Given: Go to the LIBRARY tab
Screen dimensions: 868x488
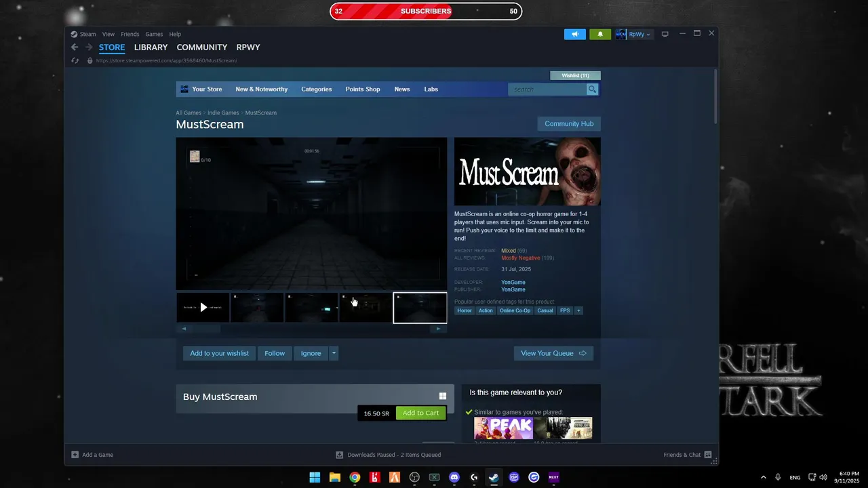Looking at the screenshot, I should 151,47.
